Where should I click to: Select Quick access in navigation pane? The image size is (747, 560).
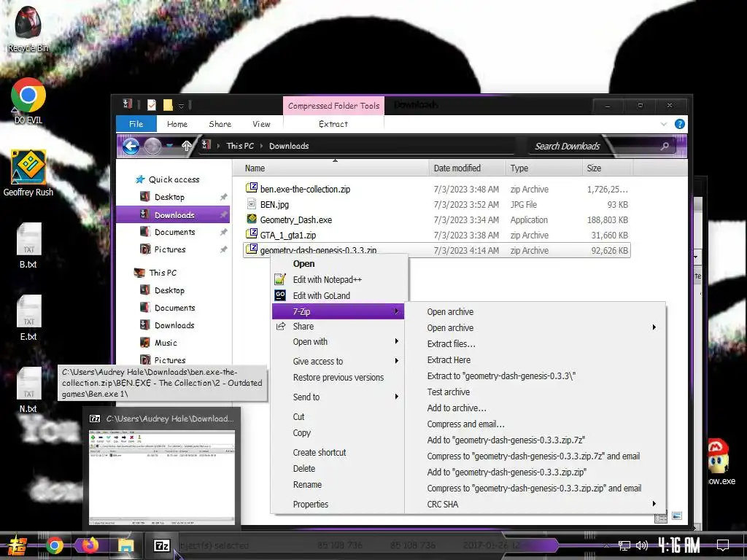(x=174, y=179)
